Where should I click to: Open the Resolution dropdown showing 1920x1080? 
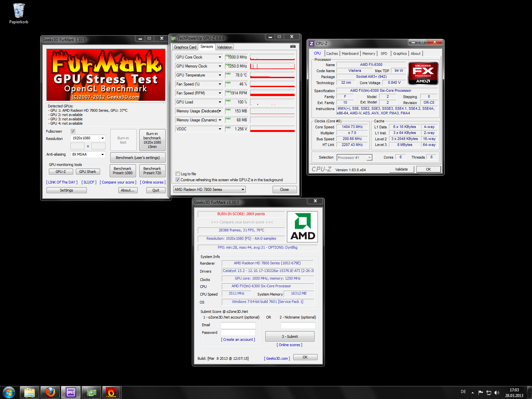click(88, 138)
